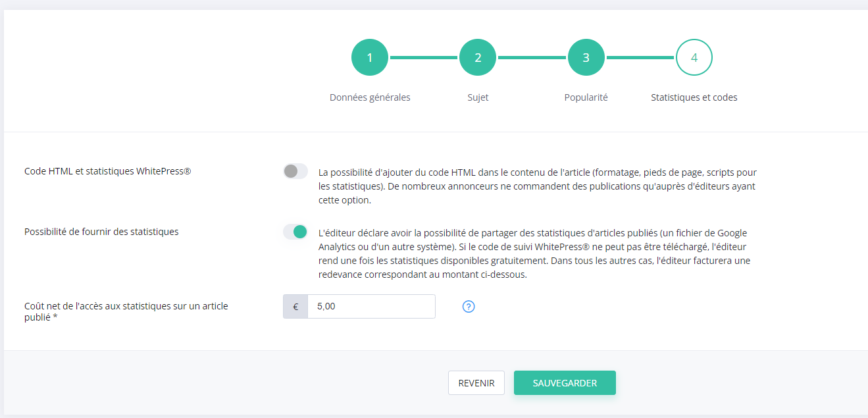Disable the Possibilité de fournir des statistiques toggle
The height and width of the screenshot is (418, 868).
[x=295, y=232]
